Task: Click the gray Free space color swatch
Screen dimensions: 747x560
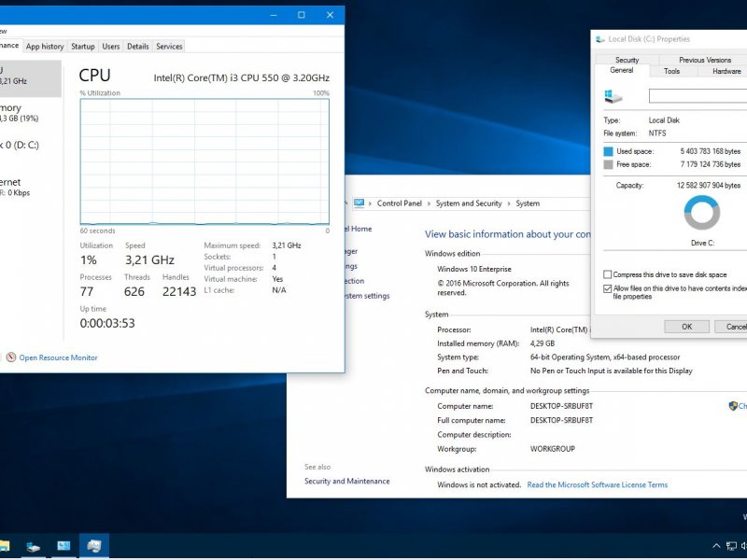Action: (609, 165)
